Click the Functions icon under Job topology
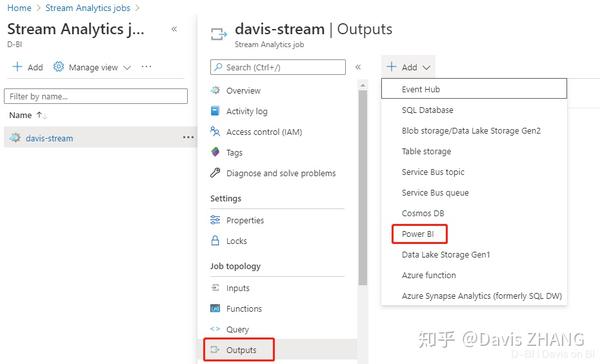The image size is (600, 364). [215, 309]
